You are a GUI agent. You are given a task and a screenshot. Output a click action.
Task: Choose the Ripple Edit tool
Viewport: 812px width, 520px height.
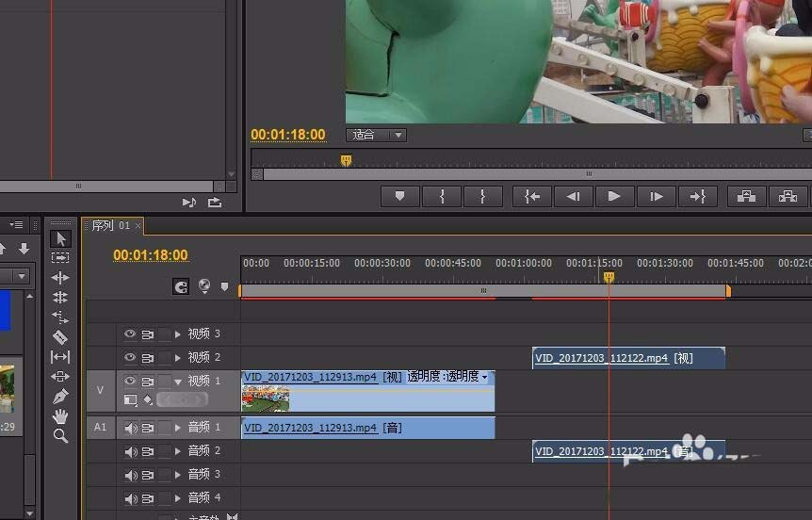pos(60,278)
